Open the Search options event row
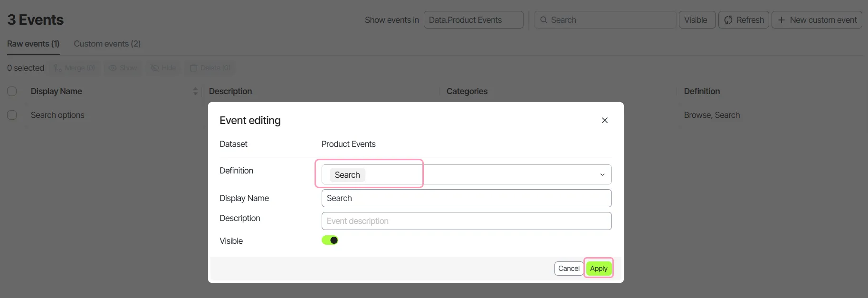 pyautogui.click(x=57, y=115)
